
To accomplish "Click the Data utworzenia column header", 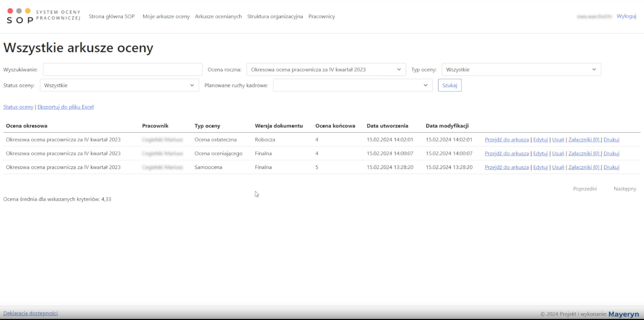I will 387,126.
